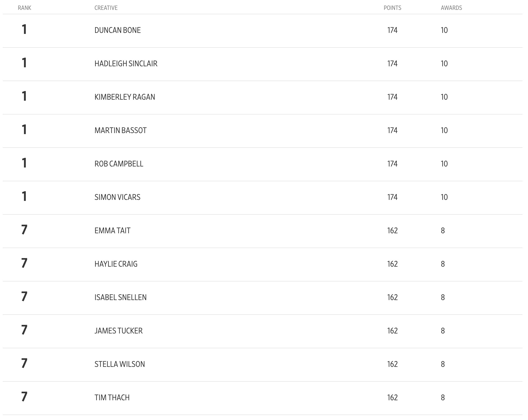Sort by the Rank column header

(25, 8)
